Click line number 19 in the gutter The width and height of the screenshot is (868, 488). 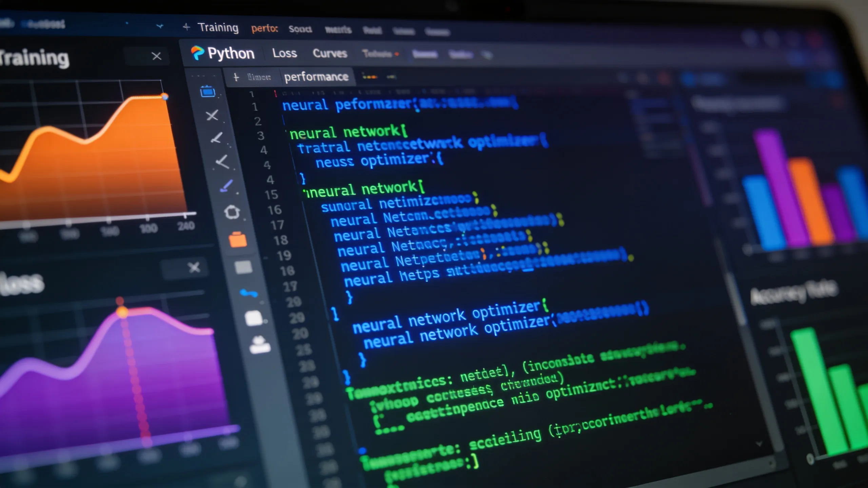pyautogui.click(x=284, y=255)
